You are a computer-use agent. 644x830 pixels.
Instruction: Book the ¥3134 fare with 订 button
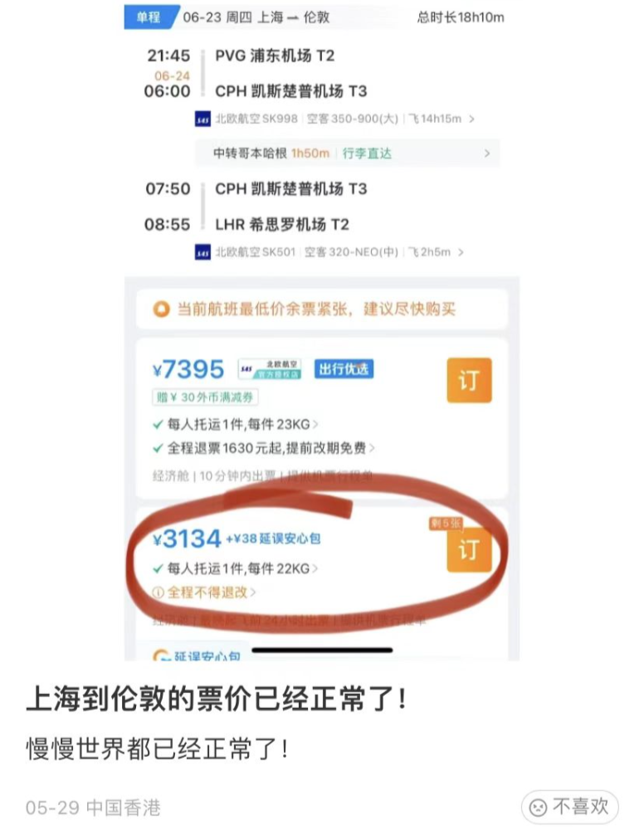[470, 550]
